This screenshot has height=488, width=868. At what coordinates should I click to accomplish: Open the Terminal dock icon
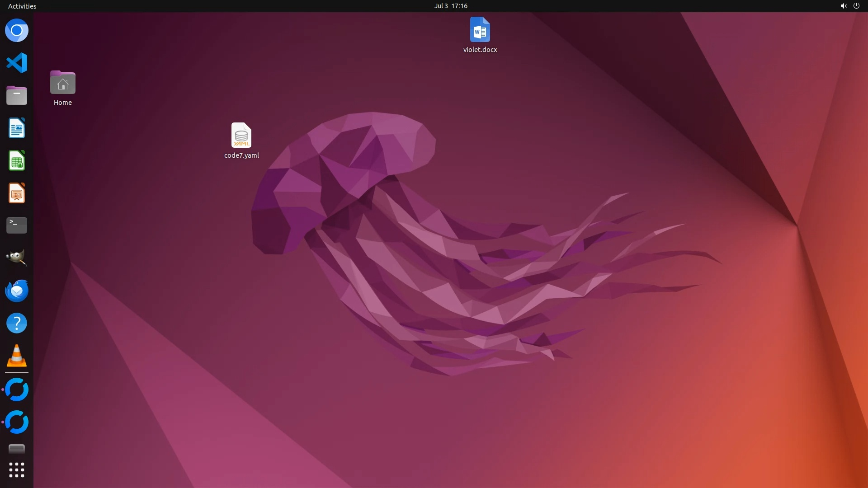[x=17, y=225]
